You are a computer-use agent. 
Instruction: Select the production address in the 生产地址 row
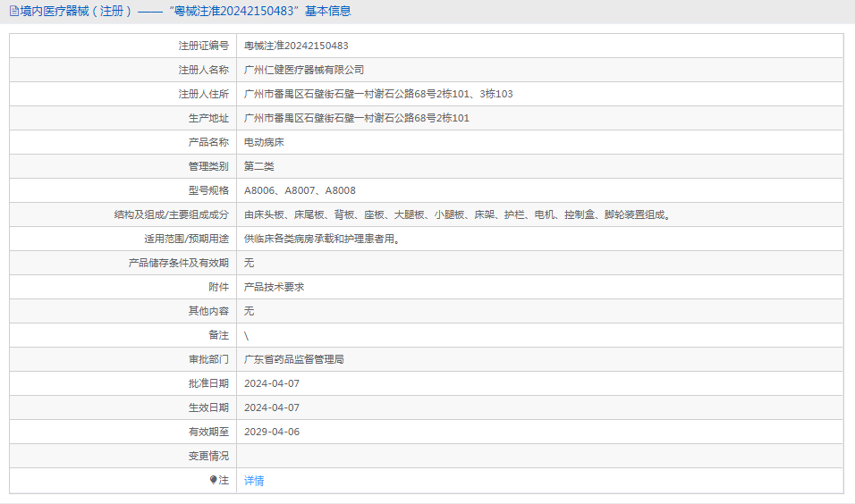(357, 118)
